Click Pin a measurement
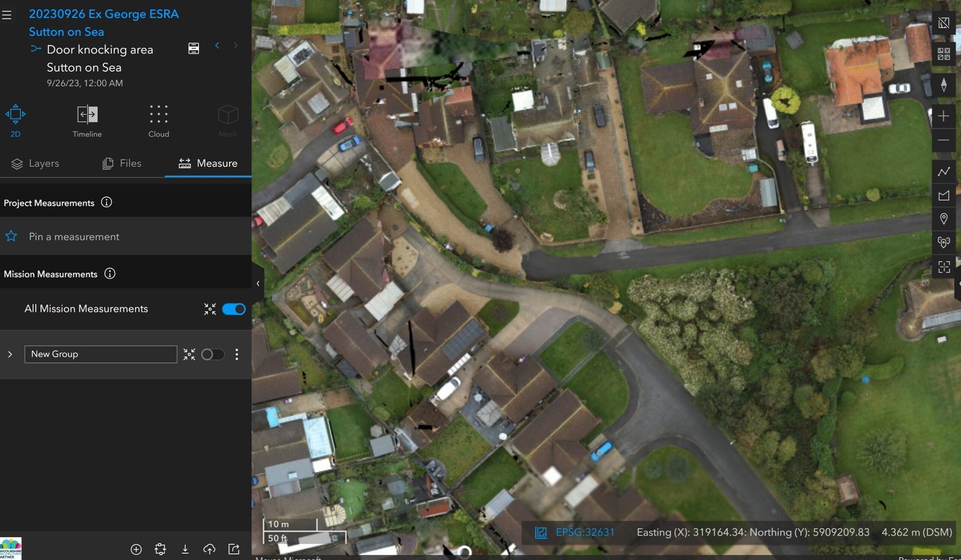Image resolution: width=961 pixels, height=560 pixels. (x=74, y=236)
